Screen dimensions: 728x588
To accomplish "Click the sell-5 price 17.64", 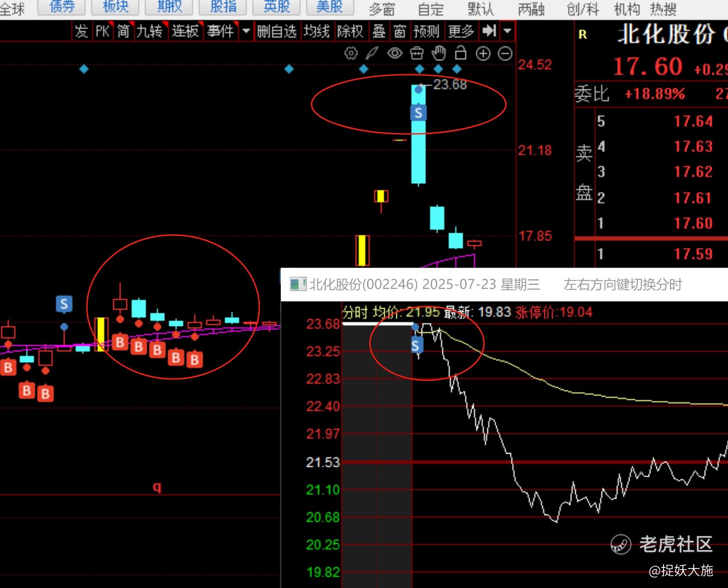I will (693, 122).
